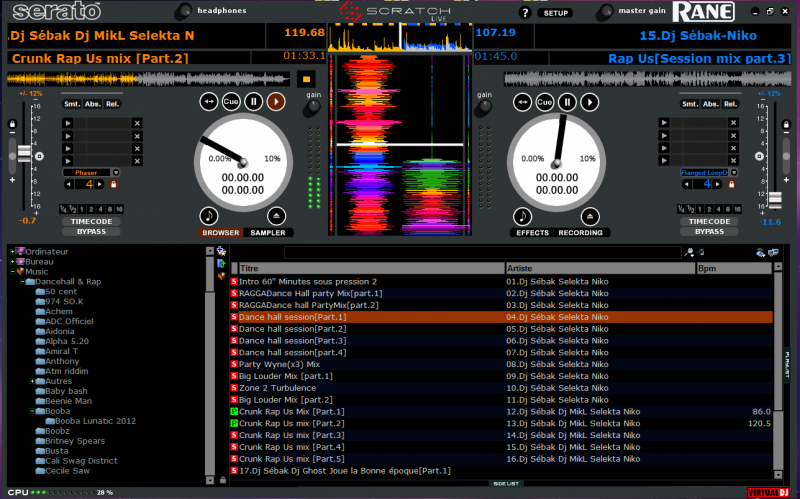Viewport: 800px width, 499px height.
Task: Toggle Smt. mode on the left deck
Action: (72, 104)
